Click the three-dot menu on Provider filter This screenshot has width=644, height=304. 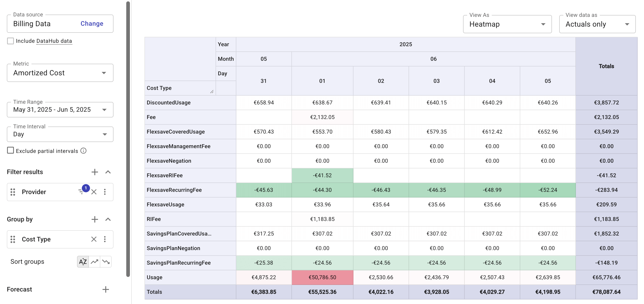105,192
